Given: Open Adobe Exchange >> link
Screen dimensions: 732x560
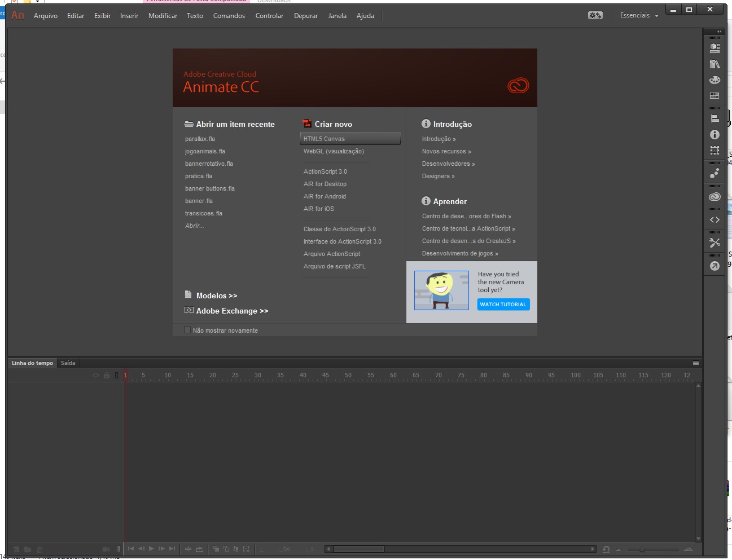Looking at the screenshot, I should click(232, 311).
